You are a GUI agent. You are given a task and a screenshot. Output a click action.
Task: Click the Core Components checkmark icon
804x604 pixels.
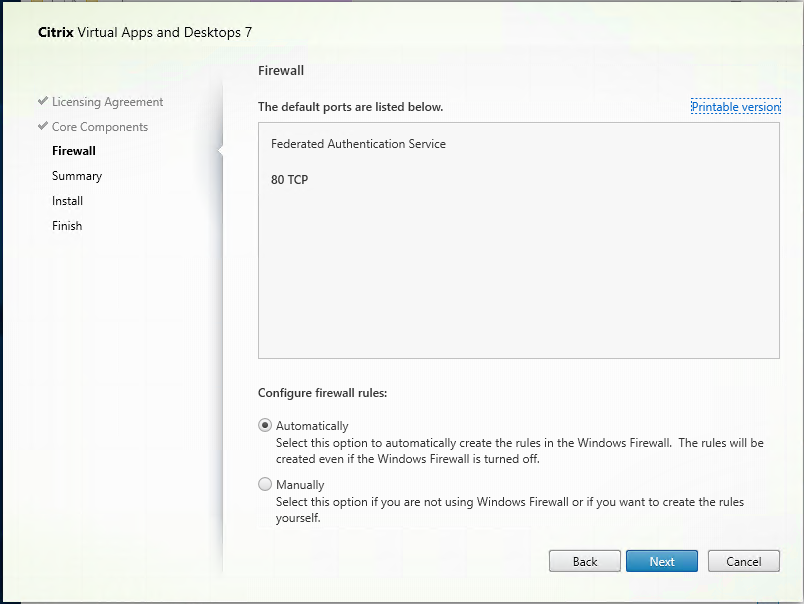43,126
